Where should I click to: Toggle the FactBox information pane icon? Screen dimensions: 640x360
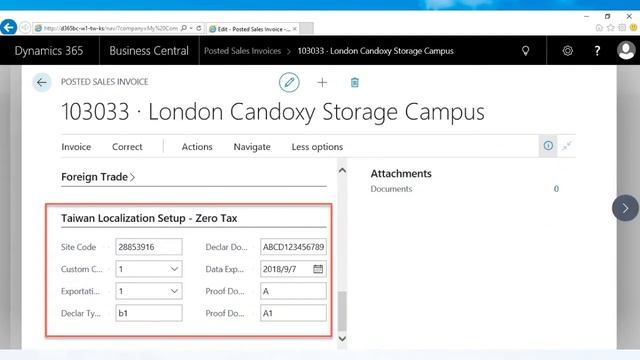pos(548,146)
